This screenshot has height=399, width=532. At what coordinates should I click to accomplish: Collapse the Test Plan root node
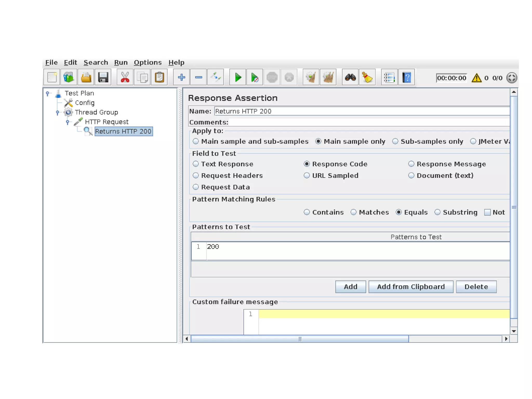coord(47,93)
